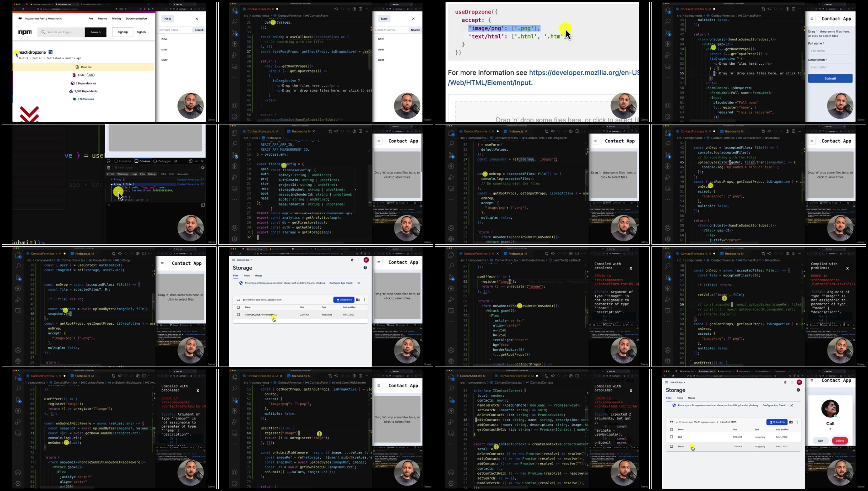Screen dimensions: 868x491
Task: Click the Accounts icon in firebaseConfig tooltip editor frame
Action: [234, 228]
